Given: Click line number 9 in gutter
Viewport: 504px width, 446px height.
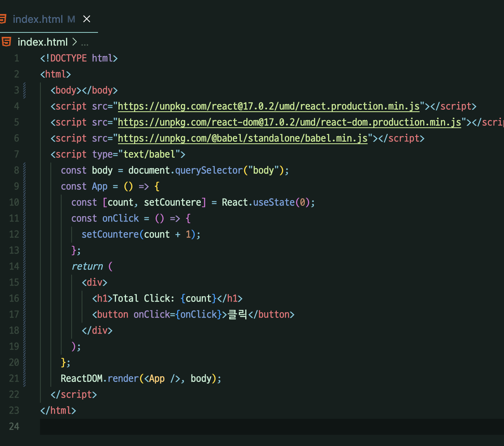Looking at the screenshot, I should click(x=16, y=186).
